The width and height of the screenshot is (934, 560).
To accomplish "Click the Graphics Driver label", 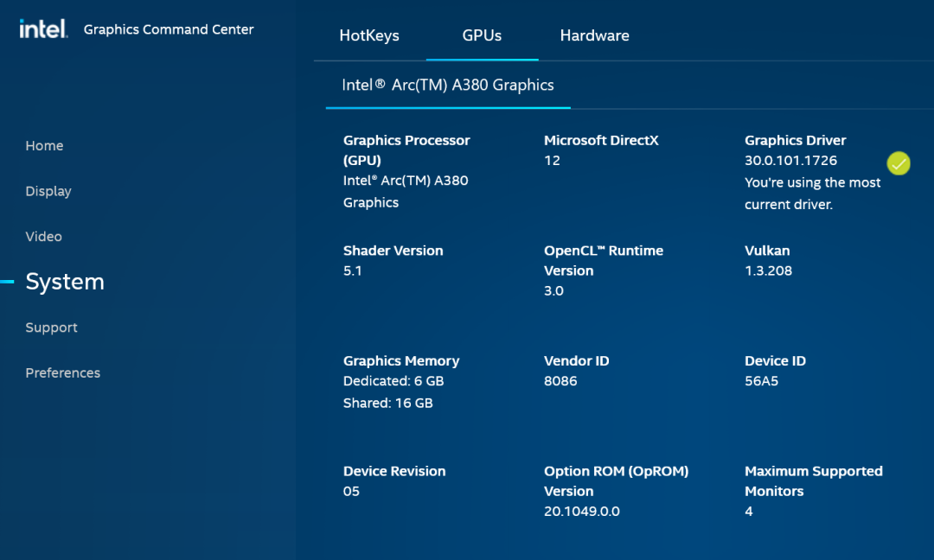I will click(796, 141).
